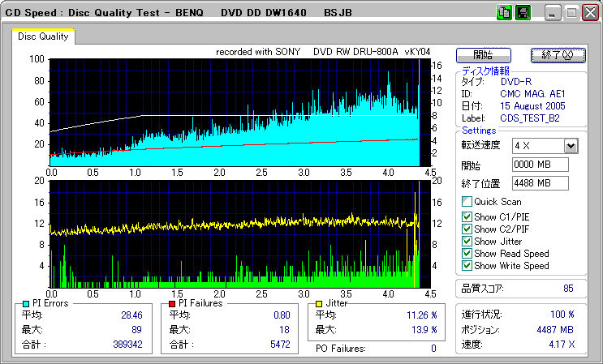Screen dimensions: 603x364
Task: Open the 4 X transfer speed dropdown
Action: click(x=571, y=146)
